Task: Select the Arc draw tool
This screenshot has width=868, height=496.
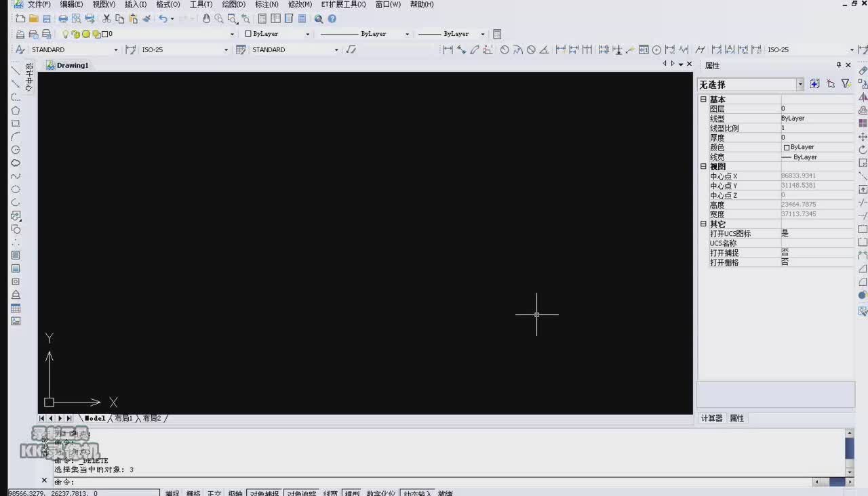Action: click(16, 137)
